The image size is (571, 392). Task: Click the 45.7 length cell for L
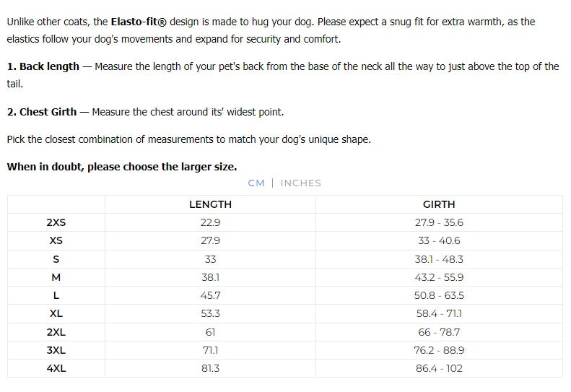210,295
